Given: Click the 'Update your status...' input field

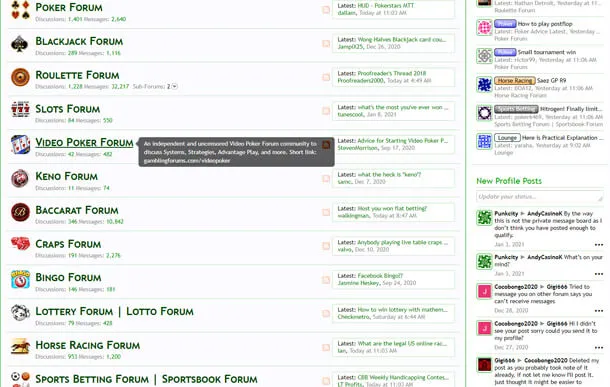Looking at the screenshot, I should tap(540, 196).
